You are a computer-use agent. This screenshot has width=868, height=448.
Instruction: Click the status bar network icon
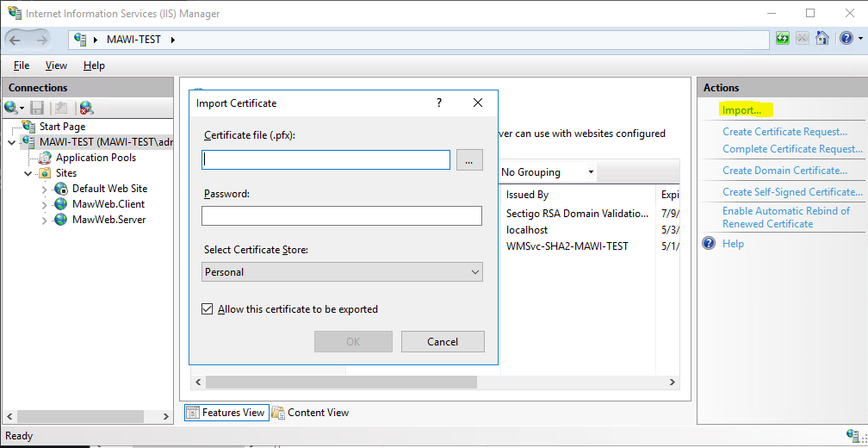tap(853, 436)
